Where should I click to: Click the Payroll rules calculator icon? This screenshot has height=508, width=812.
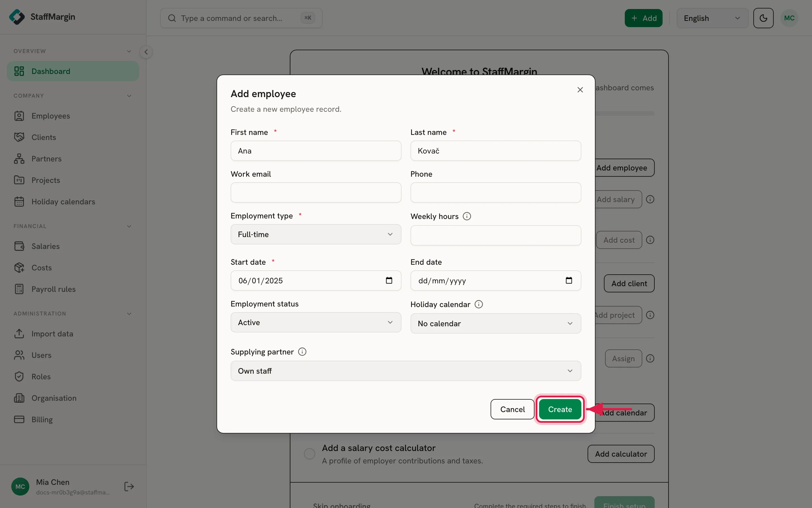[19, 289]
